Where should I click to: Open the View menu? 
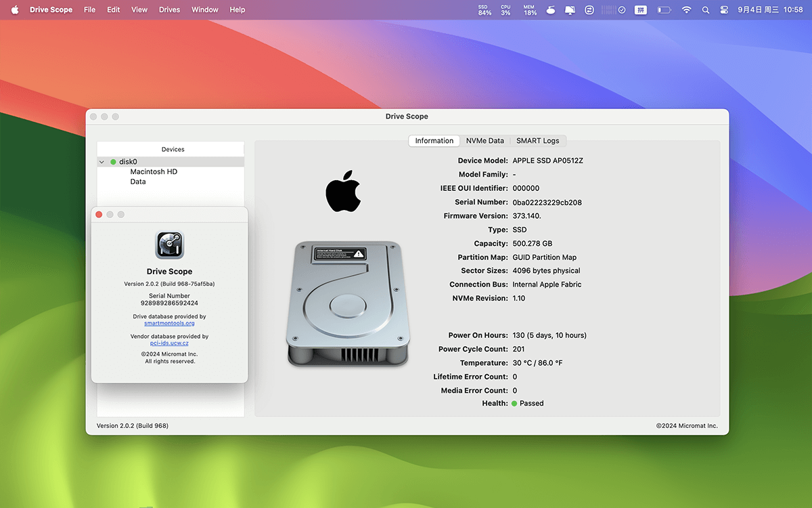click(139, 10)
